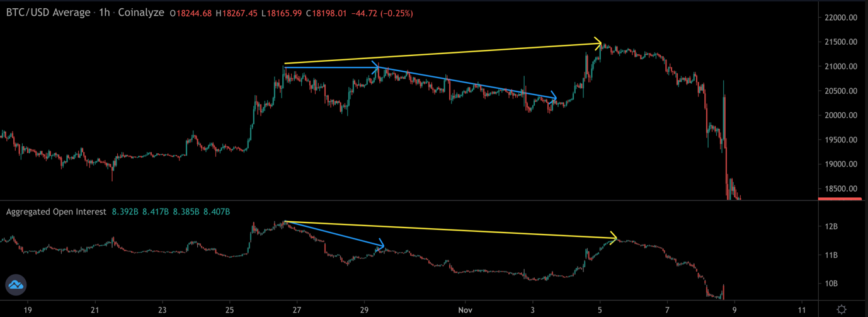Select yellow arrowhead at price peak
This screenshot has height=317, width=868.
pos(598,43)
